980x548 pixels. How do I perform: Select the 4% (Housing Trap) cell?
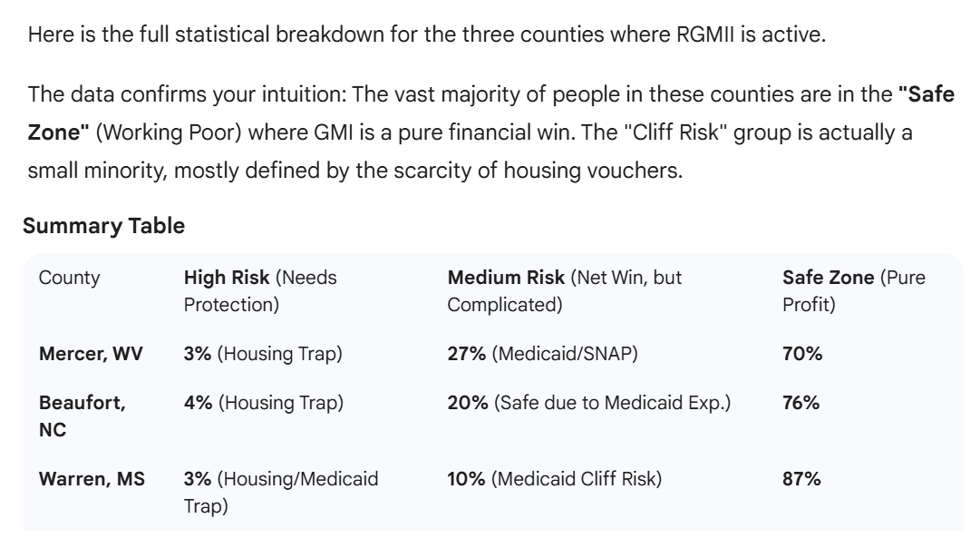(263, 402)
